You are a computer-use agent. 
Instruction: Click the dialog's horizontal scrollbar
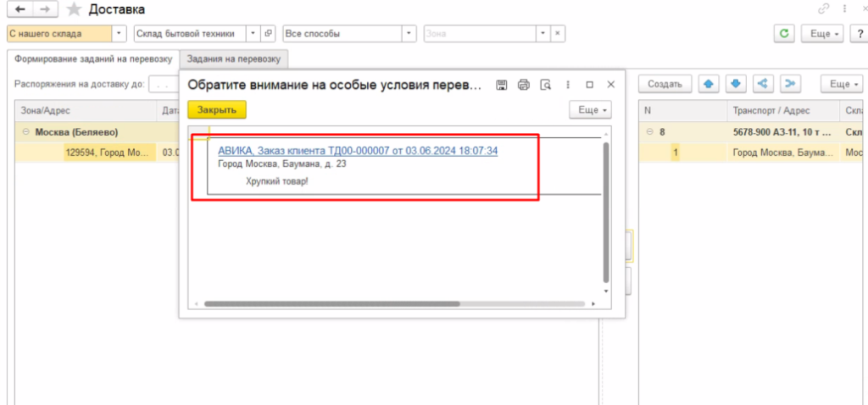click(331, 303)
